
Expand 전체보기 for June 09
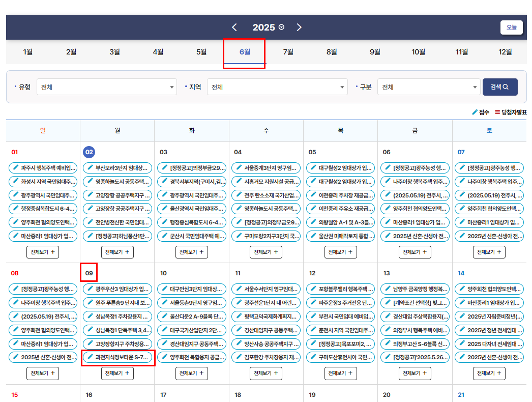click(117, 373)
